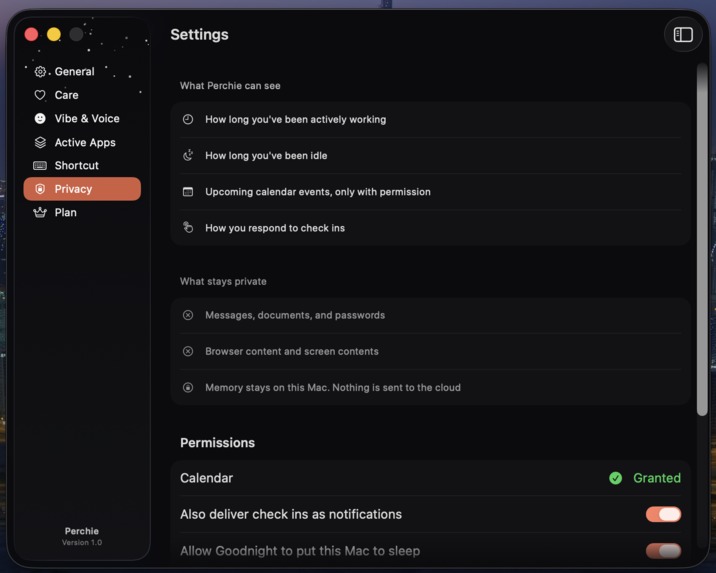This screenshot has height=573, width=716.
Task: Click the X icon beside Messages, documents
Action: 188,315
